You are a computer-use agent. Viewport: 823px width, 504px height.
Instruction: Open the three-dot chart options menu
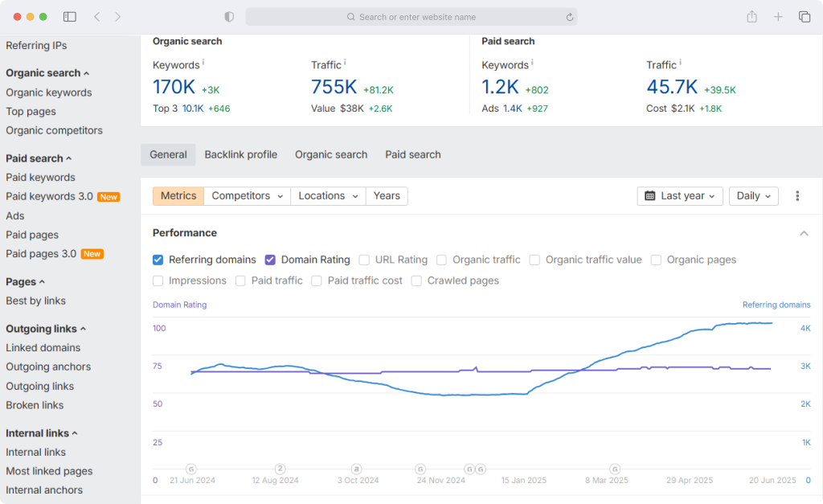797,196
